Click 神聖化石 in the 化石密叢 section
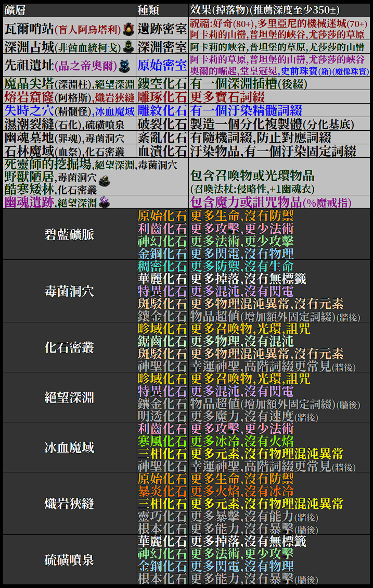This screenshot has height=588, width=373. [162, 366]
